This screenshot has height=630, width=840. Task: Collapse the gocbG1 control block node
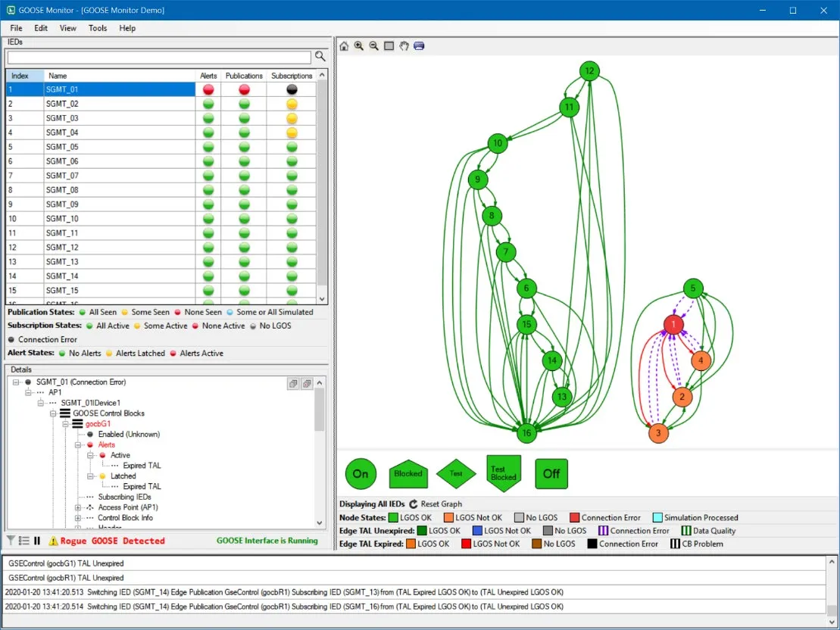tap(65, 424)
